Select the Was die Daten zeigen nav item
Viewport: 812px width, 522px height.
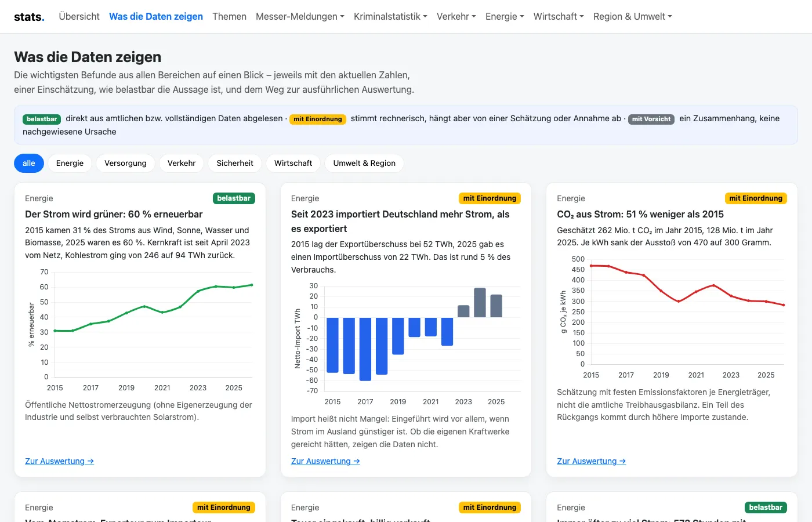click(x=156, y=16)
